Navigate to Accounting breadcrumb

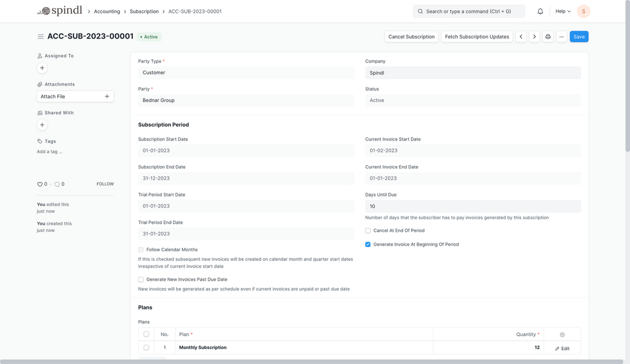tap(107, 11)
